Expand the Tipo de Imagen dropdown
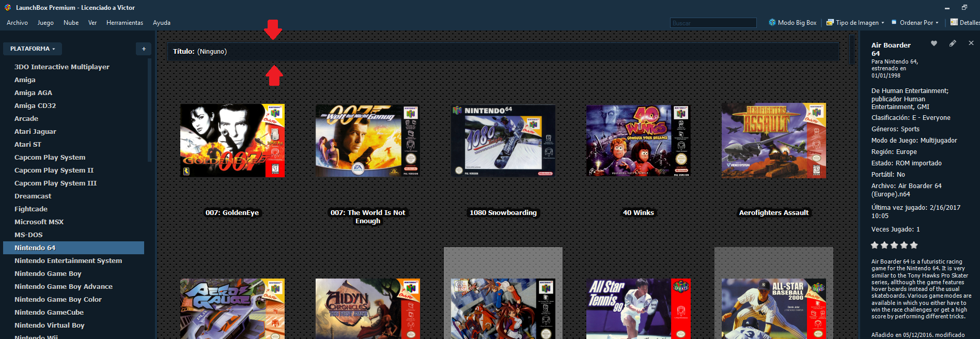Screen dimensions: 980x339 pyautogui.click(x=855, y=23)
